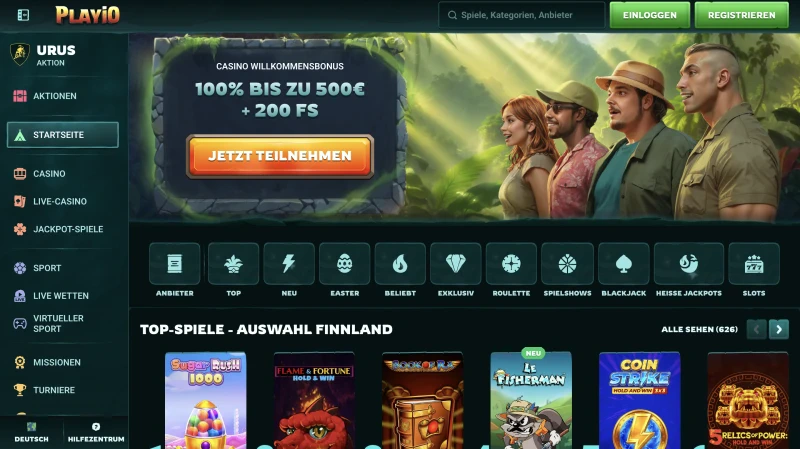Viewport: 800px width, 449px height.
Task: Collapse the sidebar with the panel icon
Action: coord(23,15)
